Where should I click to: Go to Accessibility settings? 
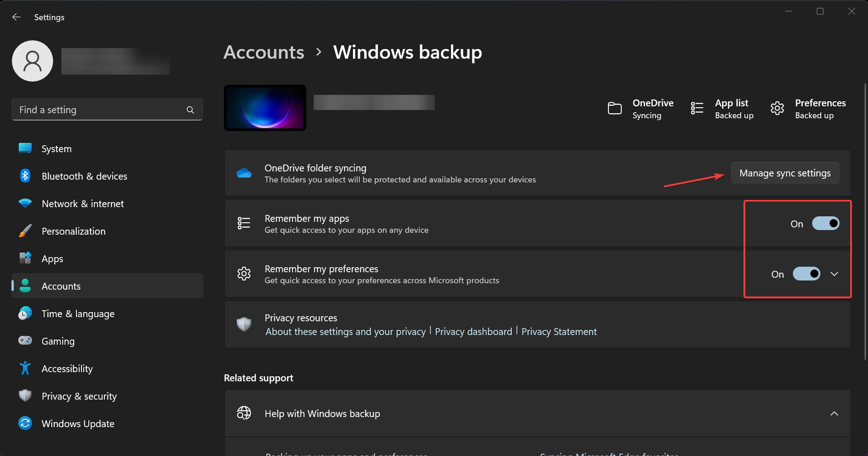[107, 368]
